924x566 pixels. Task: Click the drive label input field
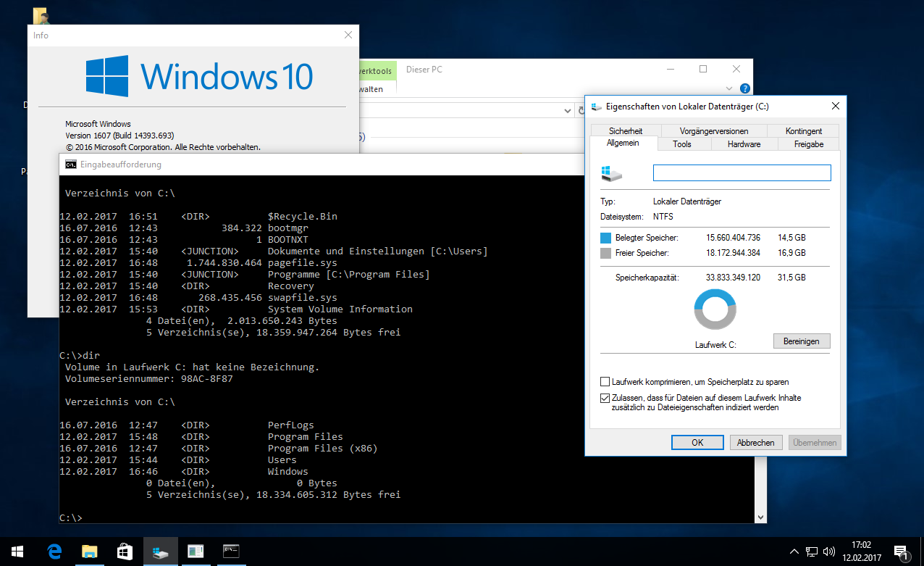(x=742, y=172)
